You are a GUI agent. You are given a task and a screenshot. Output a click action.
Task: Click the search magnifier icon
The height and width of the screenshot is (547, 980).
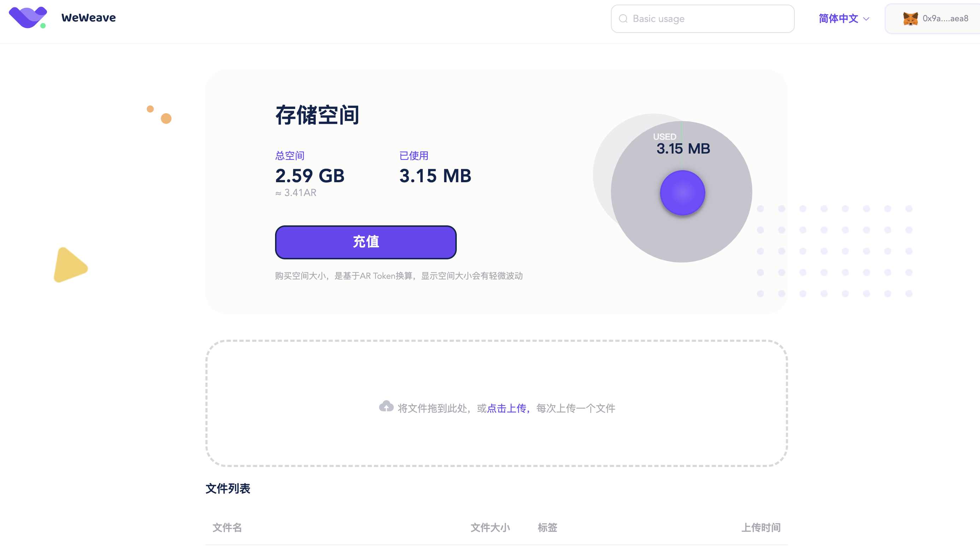click(623, 19)
